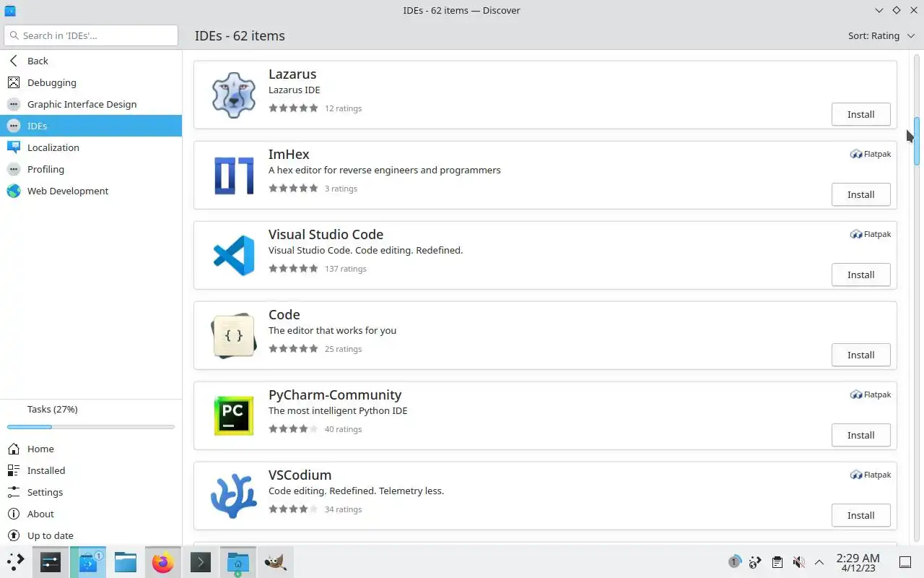
Task: Select the Localization category
Action: tap(91, 147)
